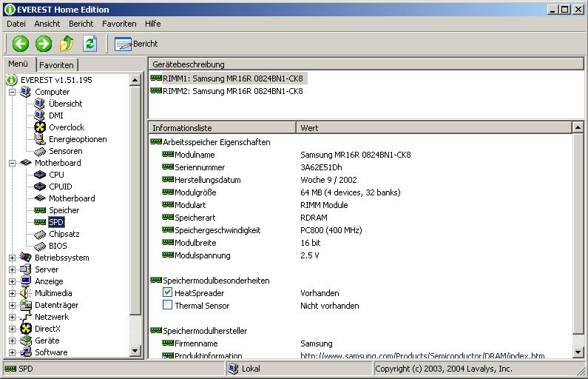
Task: Select the Overclock item icon
Action: click(40, 127)
